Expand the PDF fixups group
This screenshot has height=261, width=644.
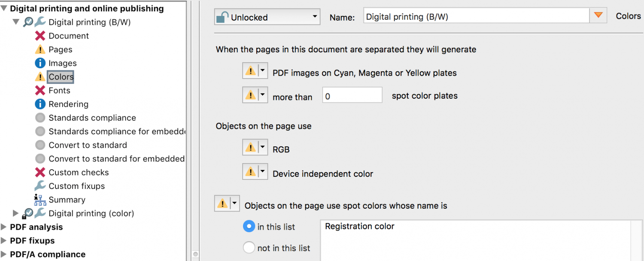(4, 241)
